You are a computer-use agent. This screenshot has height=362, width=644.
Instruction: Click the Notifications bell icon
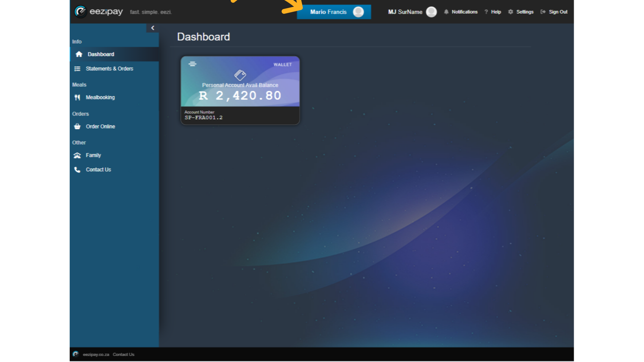446,12
